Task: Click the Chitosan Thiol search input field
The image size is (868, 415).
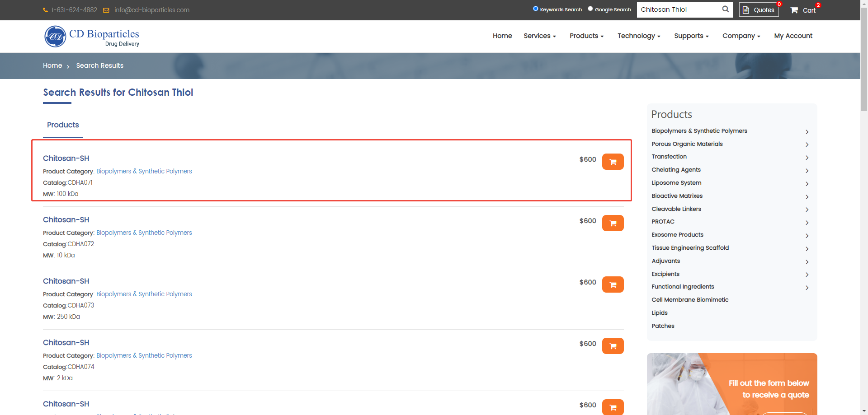Action: click(x=679, y=9)
